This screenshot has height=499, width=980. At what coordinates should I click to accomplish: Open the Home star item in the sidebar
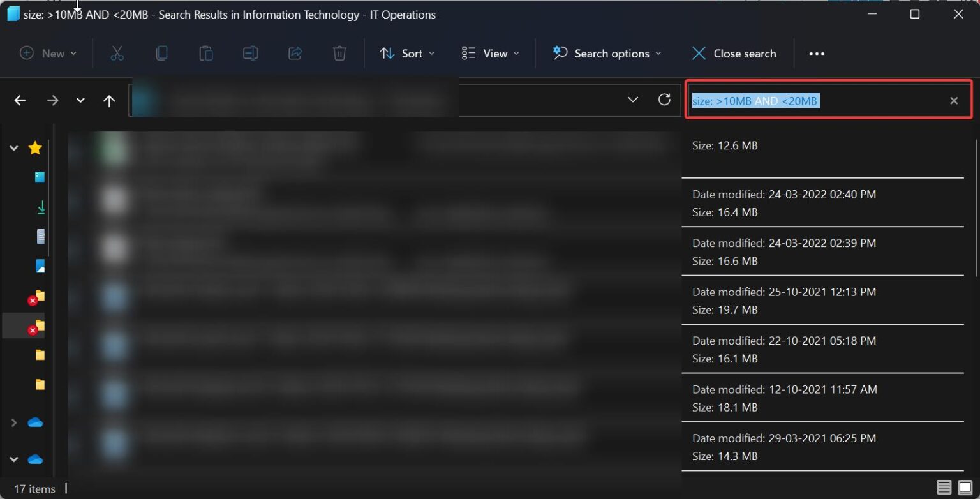35,147
